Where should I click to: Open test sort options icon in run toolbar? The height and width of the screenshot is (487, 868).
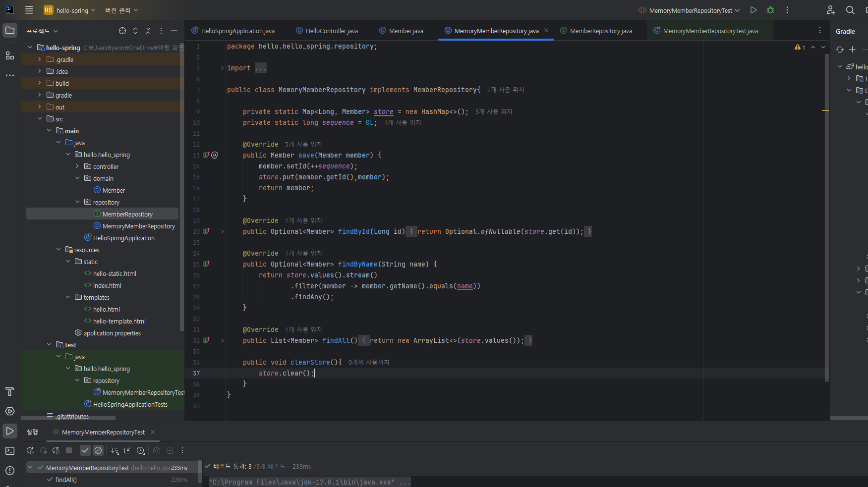click(115, 450)
